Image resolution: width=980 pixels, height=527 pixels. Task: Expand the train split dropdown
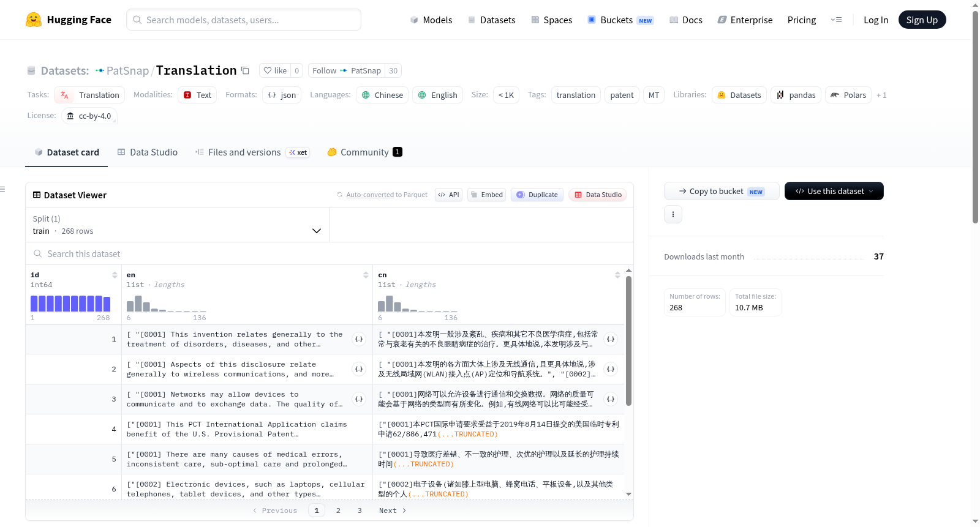point(177,225)
